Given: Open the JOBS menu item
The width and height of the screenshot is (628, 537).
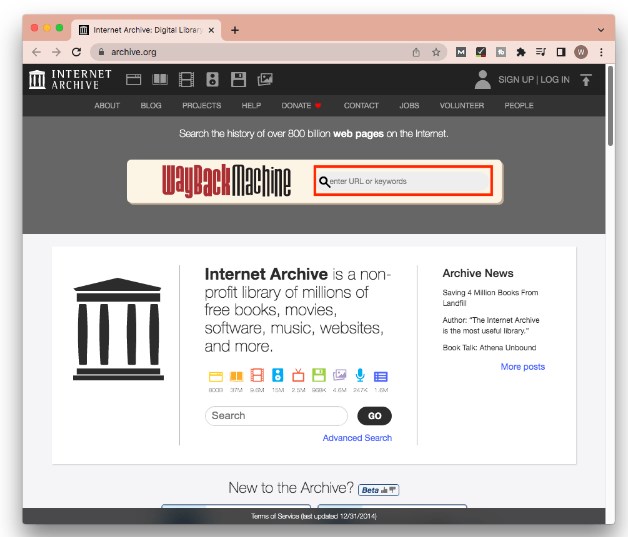Looking at the screenshot, I should coord(409,106).
